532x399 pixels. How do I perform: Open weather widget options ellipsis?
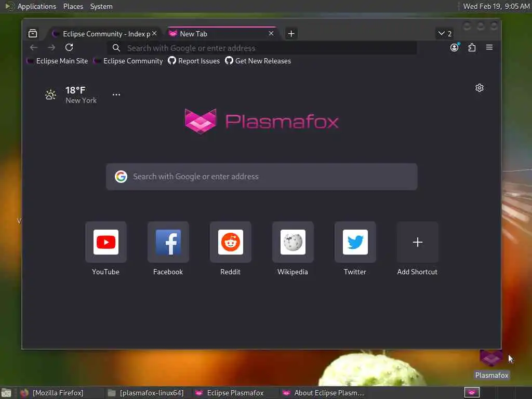pyautogui.click(x=116, y=95)
